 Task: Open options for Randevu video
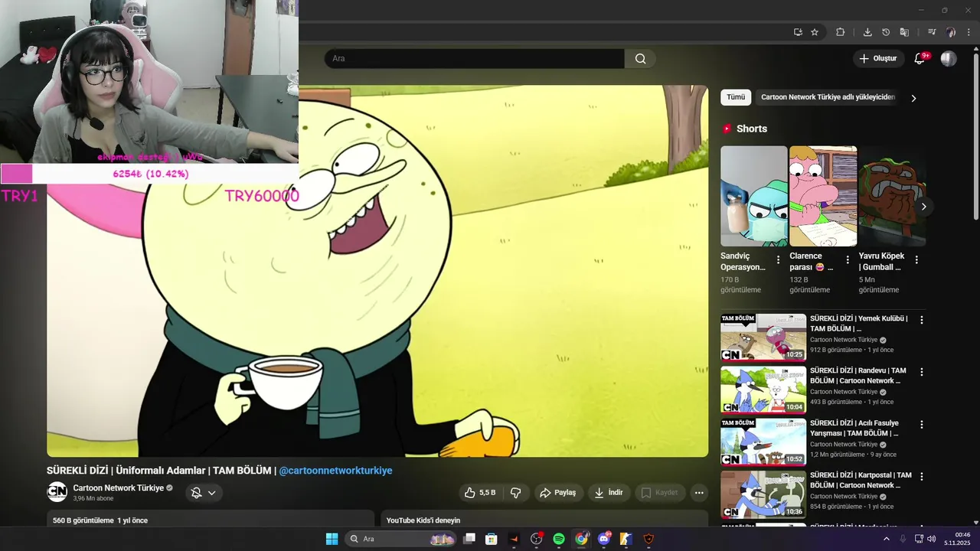(922, 372)
